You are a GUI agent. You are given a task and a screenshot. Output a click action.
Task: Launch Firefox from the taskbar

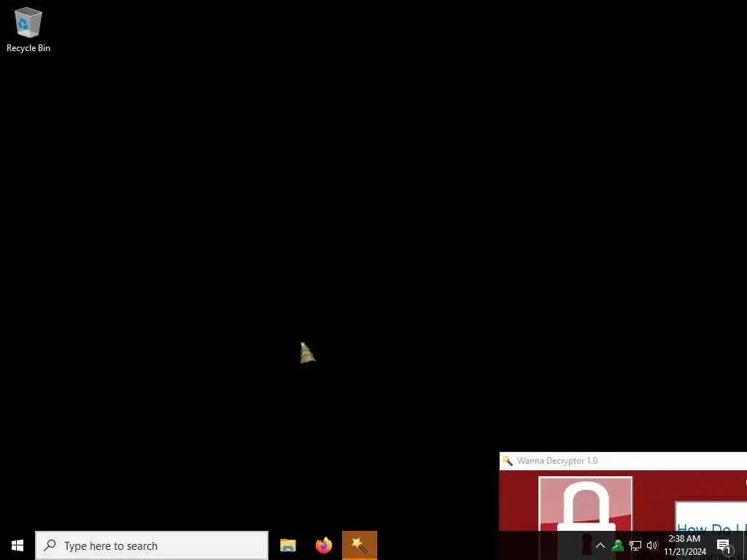click(x=323, y=545)
